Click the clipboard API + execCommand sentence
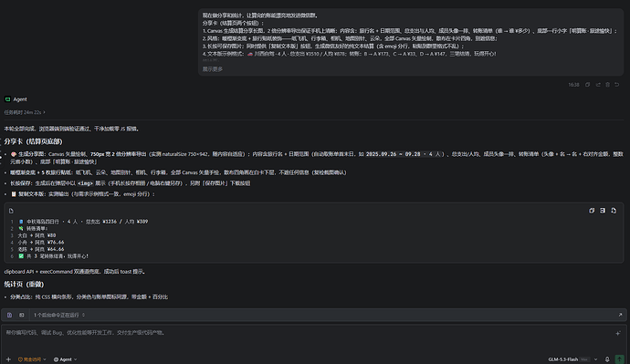This screenshot has height=364, width=630. [75, 271]
